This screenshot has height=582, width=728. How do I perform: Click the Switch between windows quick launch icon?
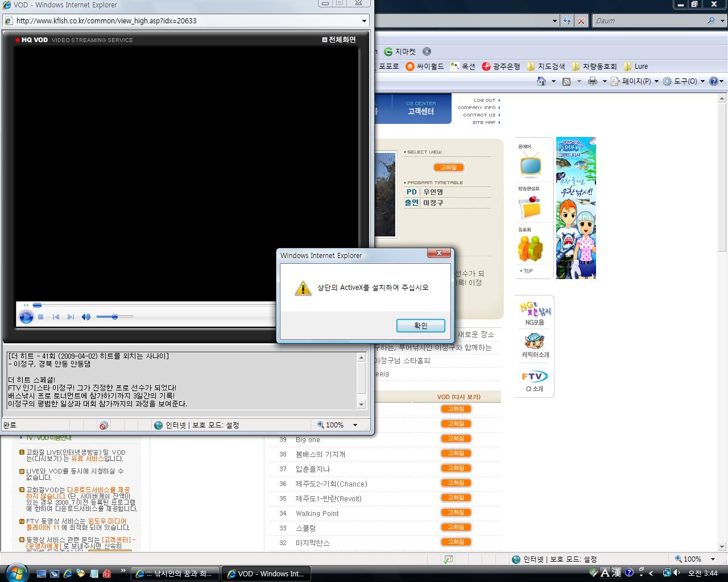(55, 573)
